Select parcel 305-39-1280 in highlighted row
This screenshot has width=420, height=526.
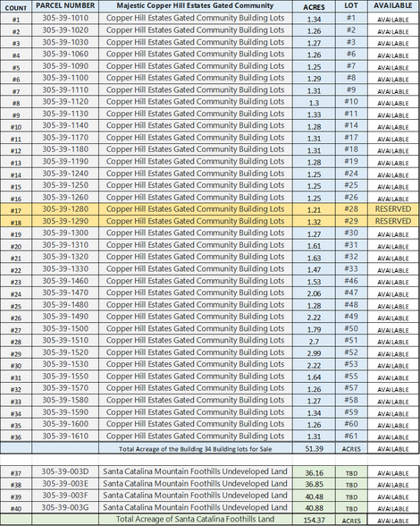pos(65,209)
